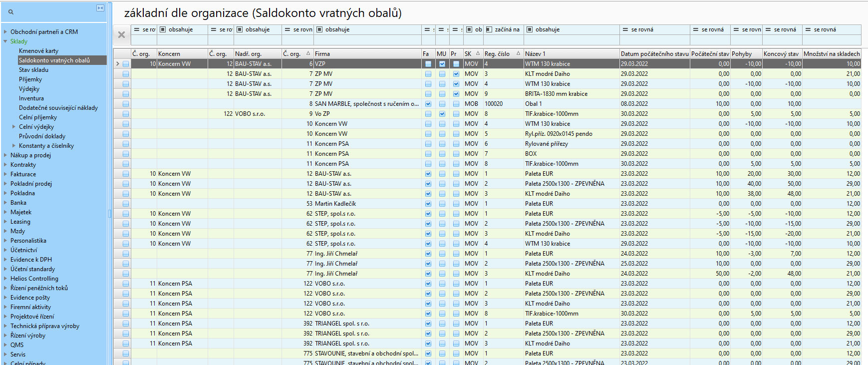The image size is (868, 365).
Task: Click the equals icon of the Datum počátečního stavu filter
Action: (625, 29)
